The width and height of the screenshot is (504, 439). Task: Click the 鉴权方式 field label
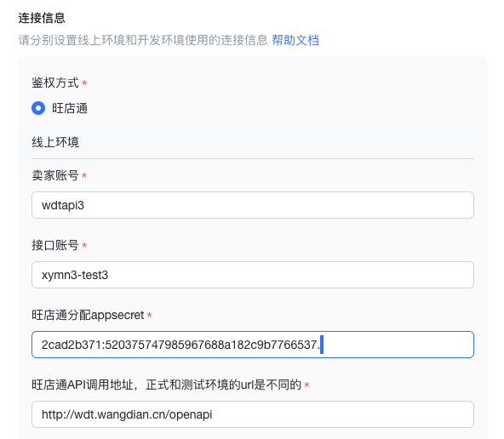pyautogui.click(x=55, y=83)
